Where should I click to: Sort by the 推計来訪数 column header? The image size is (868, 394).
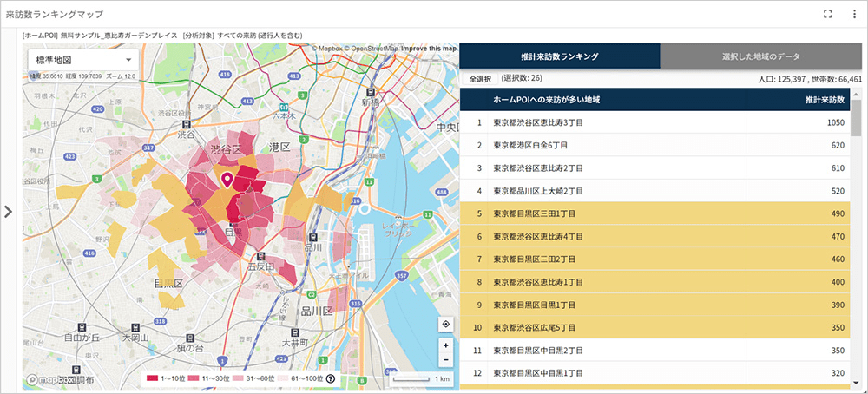click(x=824, y=100)
